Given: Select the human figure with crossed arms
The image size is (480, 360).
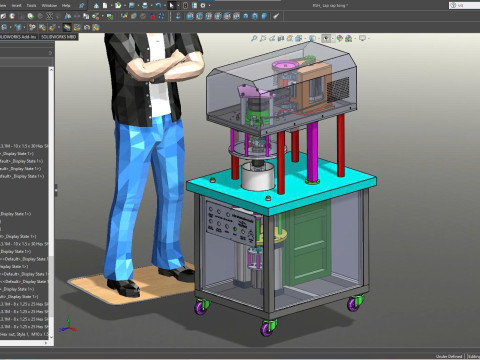Looking at the screenshot, I should tap(150, 160).
